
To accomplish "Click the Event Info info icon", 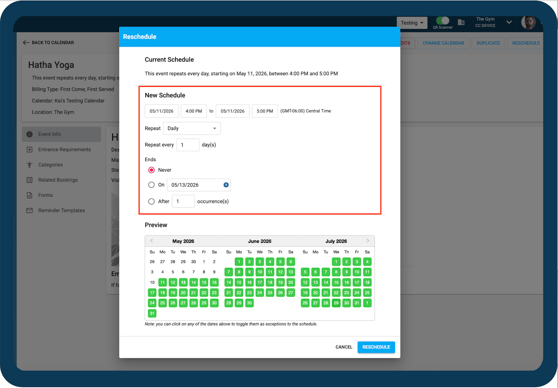I will 30,134.
